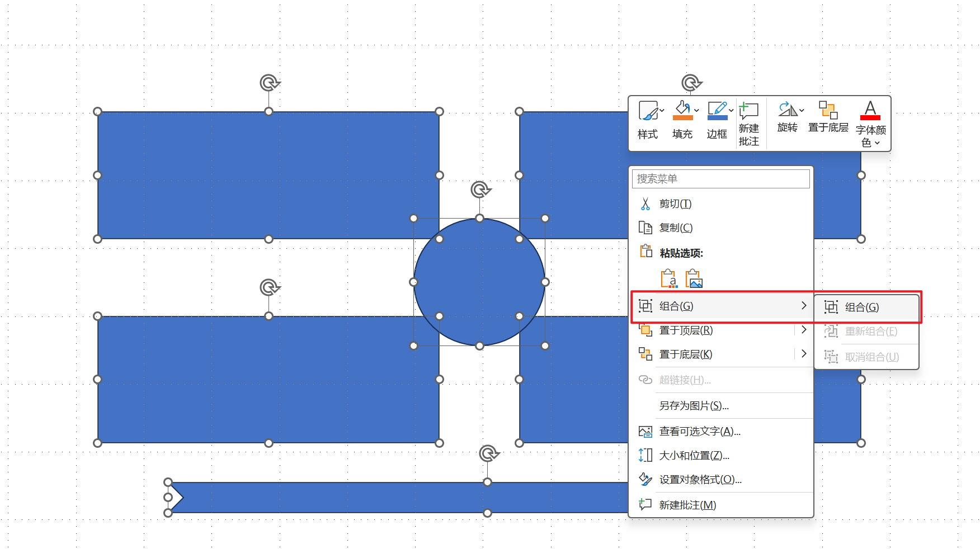Screen dimensions: 980x549
Task: Click the red 字体颜色 font color button
Action: point(870,110)
